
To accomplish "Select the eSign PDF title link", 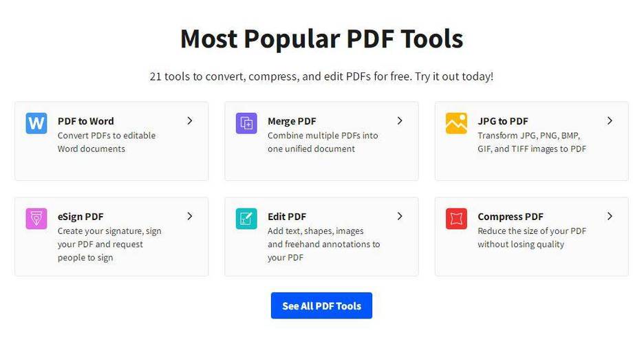I will tap(80, 217).
